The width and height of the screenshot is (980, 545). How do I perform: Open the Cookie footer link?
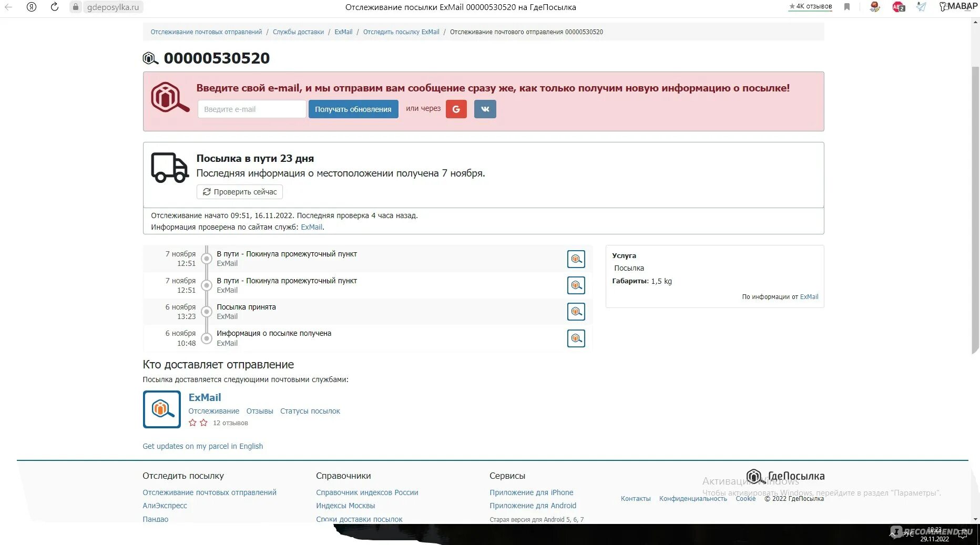pyautogui.click(x=746, y=499)
